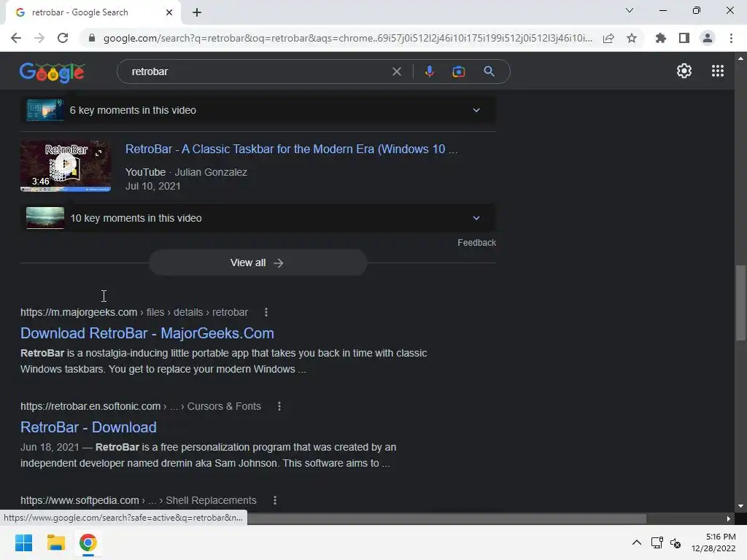This screenshot has height=560, width=747.
Task: Click the Feedback link
Action: pyautogui.click(x=476, y=242)
